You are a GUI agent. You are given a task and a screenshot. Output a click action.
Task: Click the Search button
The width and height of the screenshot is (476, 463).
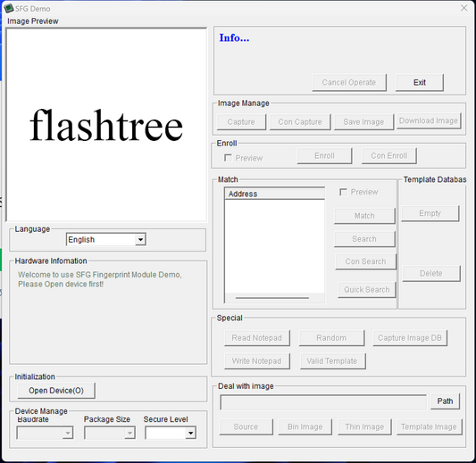364,239
